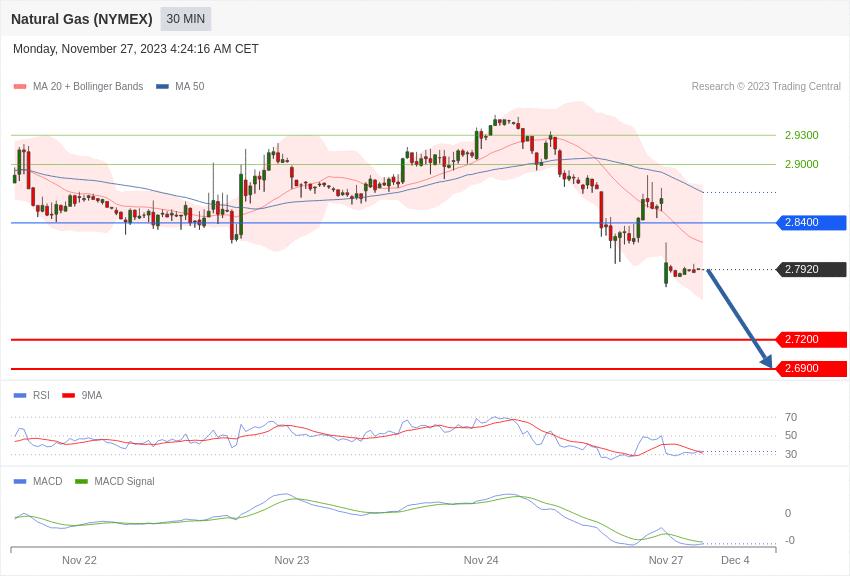Click the 30 MIN timeframe badge

[x=185, y=19]
